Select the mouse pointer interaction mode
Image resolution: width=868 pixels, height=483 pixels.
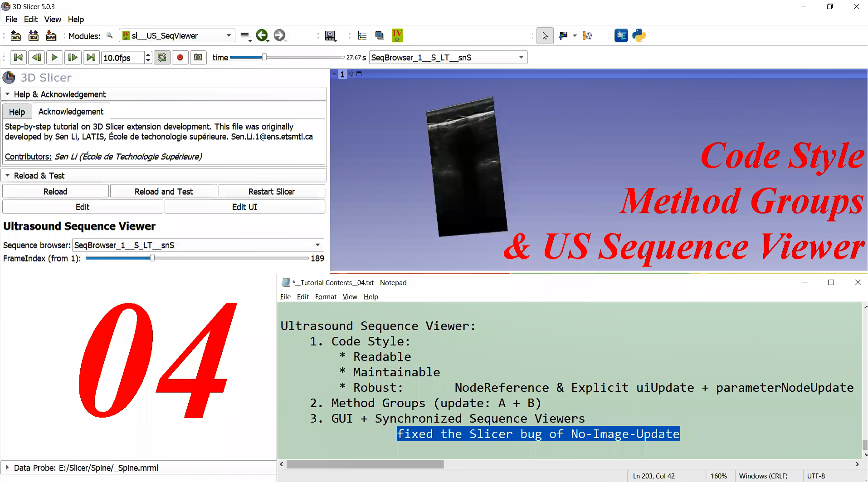click(545, 36)
